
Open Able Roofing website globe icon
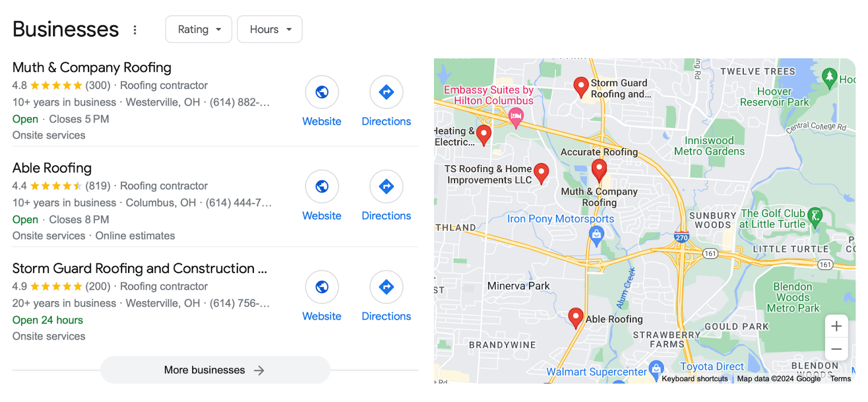coord(322,187)
